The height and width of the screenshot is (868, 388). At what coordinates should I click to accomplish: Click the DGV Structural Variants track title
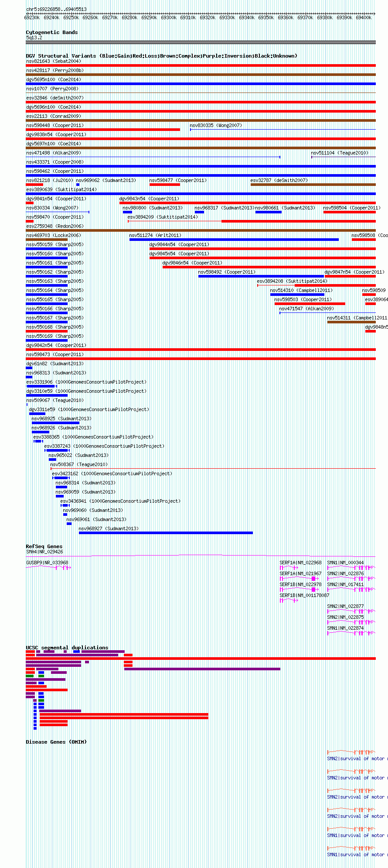pyautogui.click(x=162, y=56)
